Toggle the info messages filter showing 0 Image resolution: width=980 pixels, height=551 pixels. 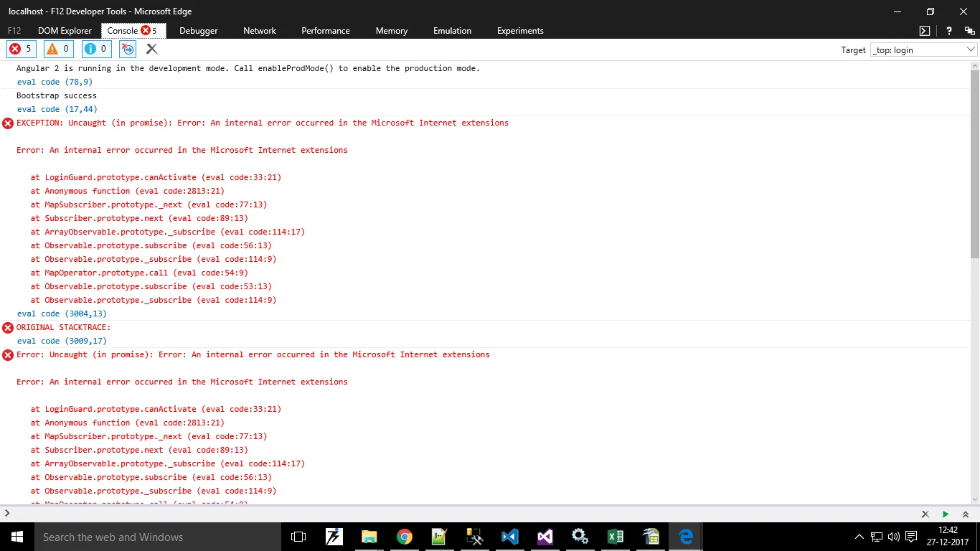(x=96, y=49)
